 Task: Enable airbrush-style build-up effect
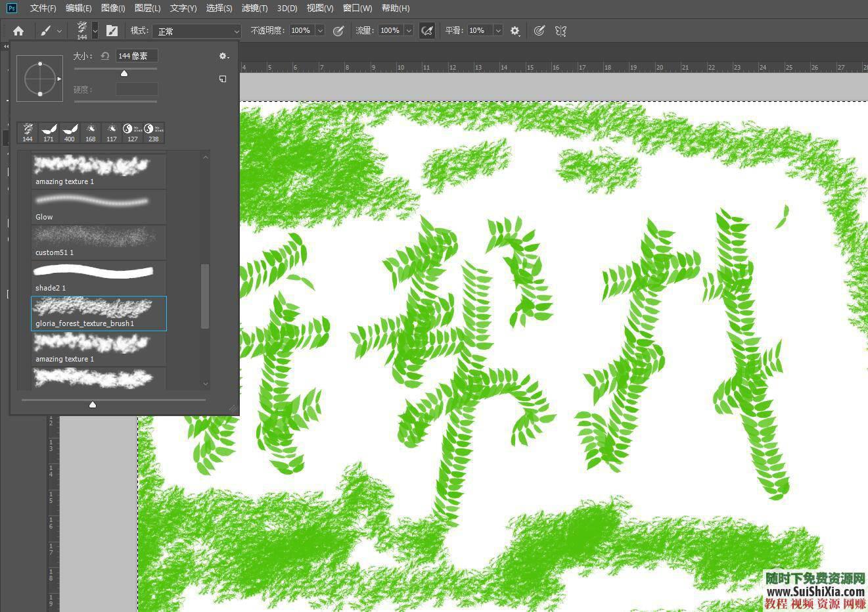pos(427,31)
